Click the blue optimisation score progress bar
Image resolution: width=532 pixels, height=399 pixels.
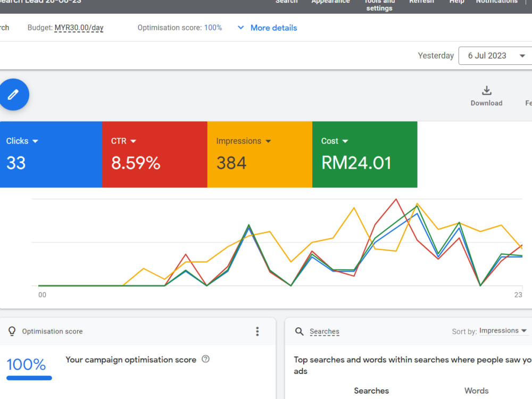[29, 378]
